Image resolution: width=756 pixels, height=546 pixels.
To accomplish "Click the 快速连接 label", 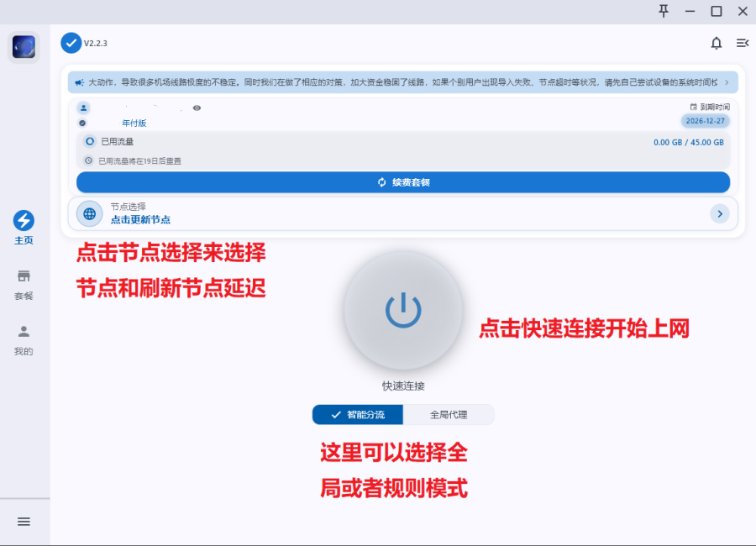I will coord(403,386).
